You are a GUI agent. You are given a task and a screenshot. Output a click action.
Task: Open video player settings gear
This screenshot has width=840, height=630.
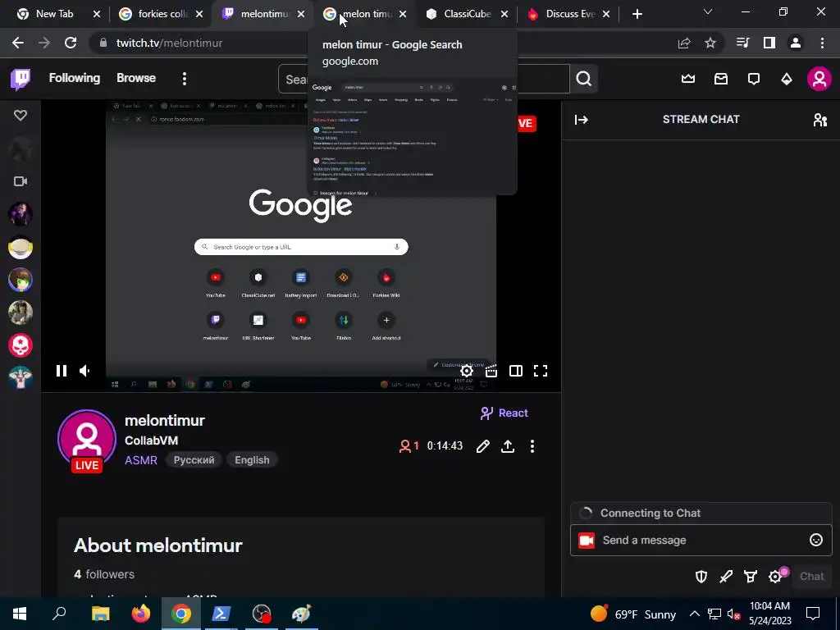pyautogui.click(x=467, y=371)
